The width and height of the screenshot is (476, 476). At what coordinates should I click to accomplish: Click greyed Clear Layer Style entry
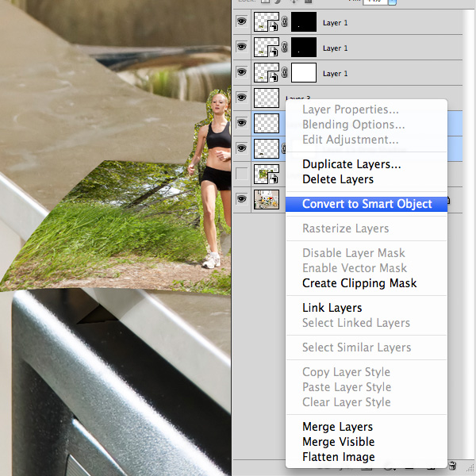(x=347, y=402)
